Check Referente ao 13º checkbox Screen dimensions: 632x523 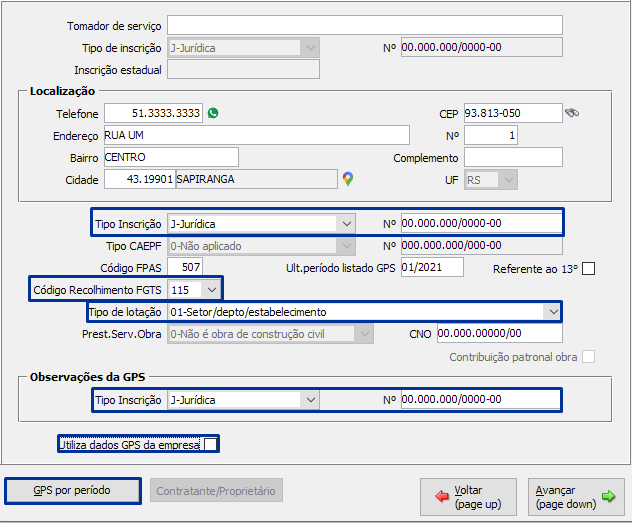click(x=588, y=268)
